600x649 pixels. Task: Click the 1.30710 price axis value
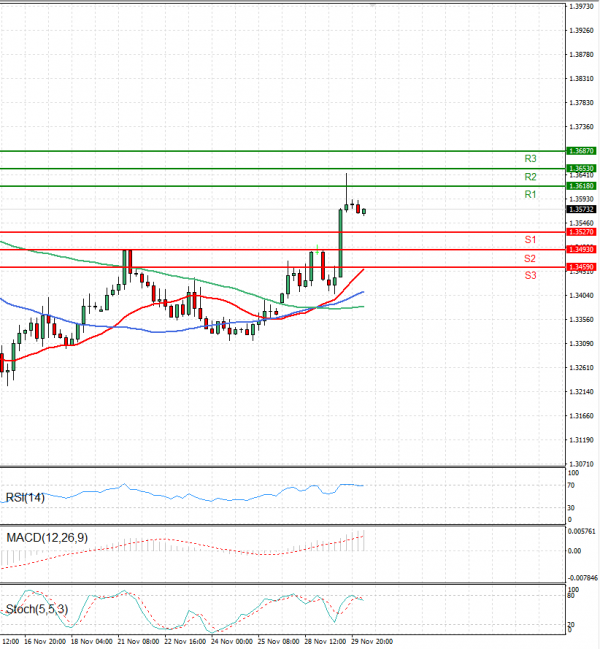(x=581, y=464)
